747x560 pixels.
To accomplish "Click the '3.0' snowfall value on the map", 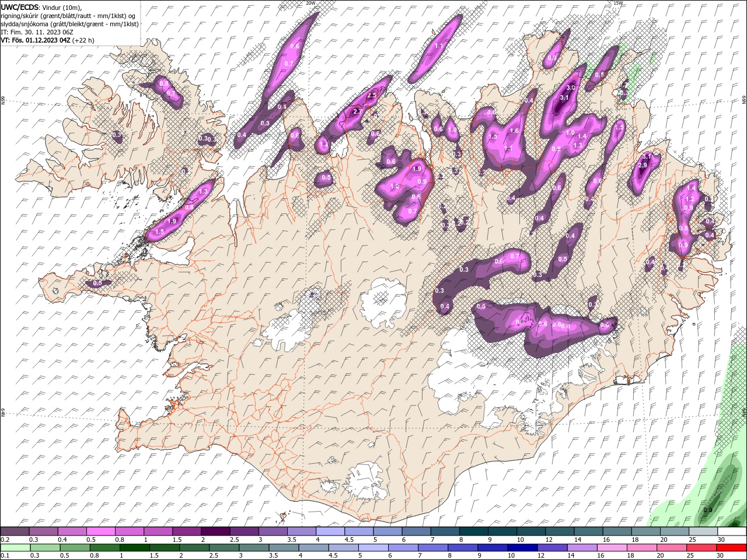I will [571, 87].
